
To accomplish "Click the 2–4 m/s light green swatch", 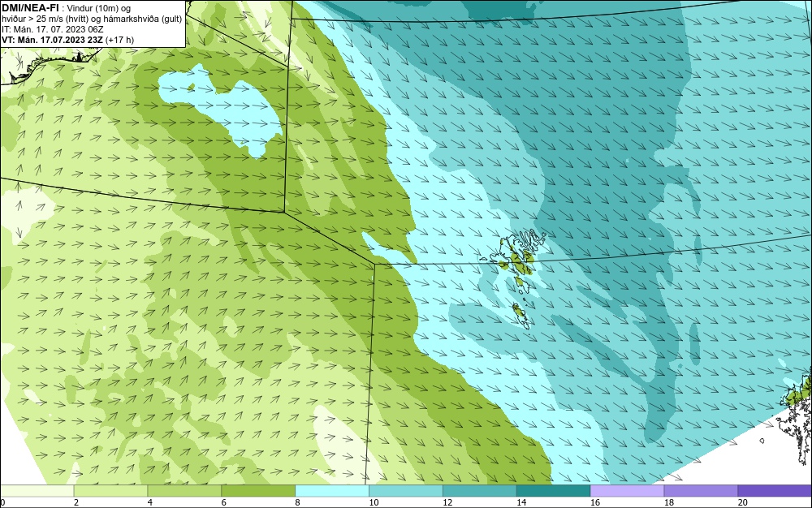I will point(110,490).
